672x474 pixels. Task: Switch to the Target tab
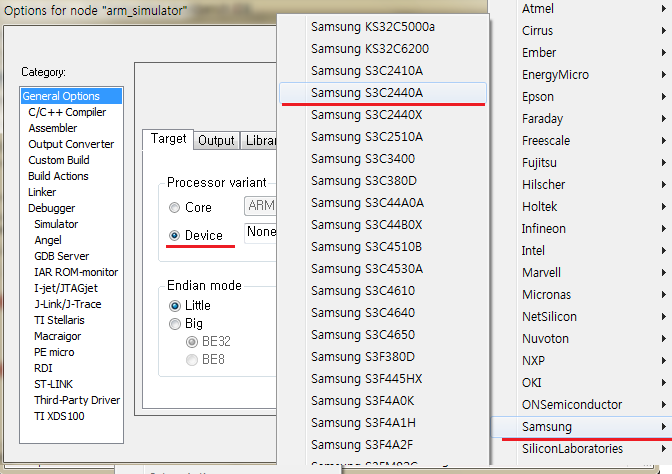coord(168,139)
